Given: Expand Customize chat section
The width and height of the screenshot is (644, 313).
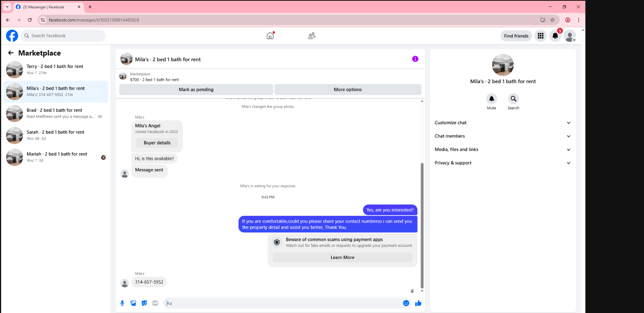Looking at the screenshot, I should click(x=503, y=123).
